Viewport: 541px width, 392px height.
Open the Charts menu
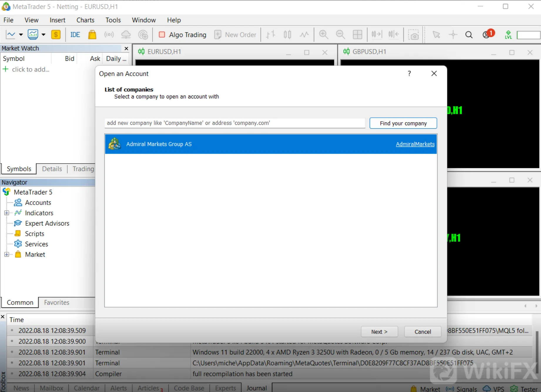tap(85, 20)
